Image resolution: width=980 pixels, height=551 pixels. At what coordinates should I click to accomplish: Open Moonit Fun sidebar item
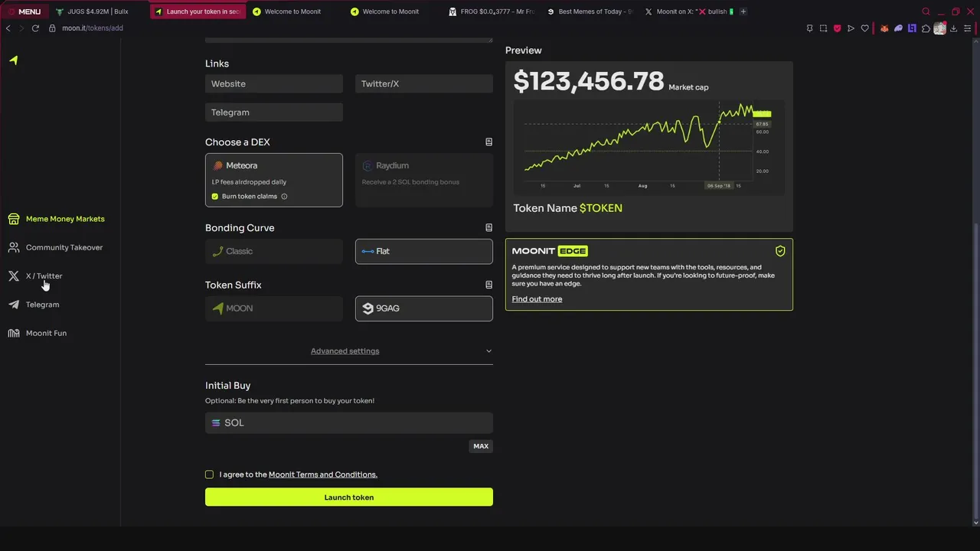click(x=38, y=333)
